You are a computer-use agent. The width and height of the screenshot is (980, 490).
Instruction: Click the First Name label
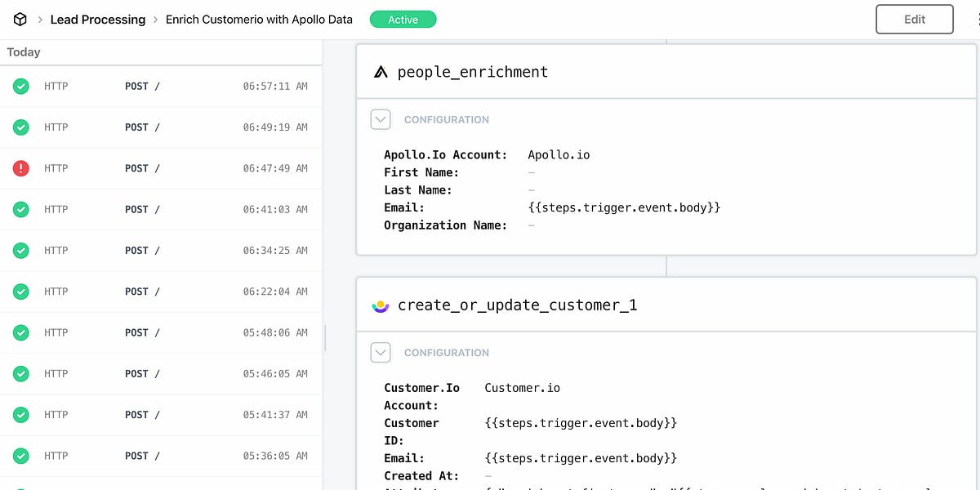[421, 172]
